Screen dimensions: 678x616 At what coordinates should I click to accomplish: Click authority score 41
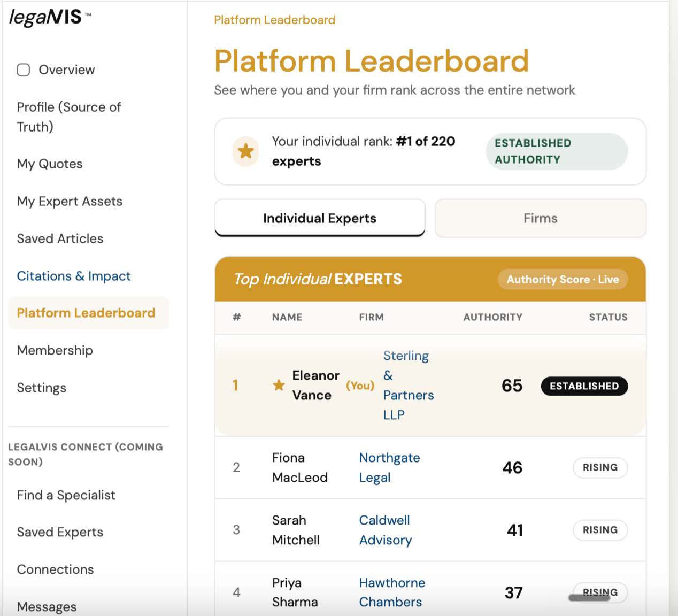click(515, 530)
